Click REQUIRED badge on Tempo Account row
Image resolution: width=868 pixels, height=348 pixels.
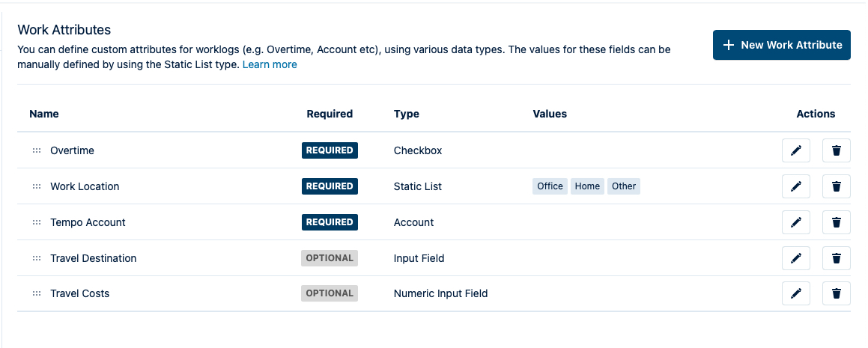point(330,222)
